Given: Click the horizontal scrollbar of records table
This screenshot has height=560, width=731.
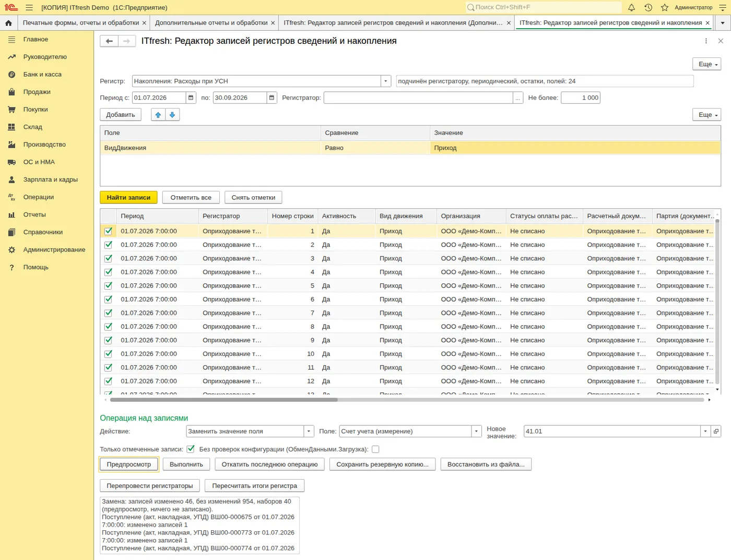Looking at the screenshot, I should [x=223, y=400].
